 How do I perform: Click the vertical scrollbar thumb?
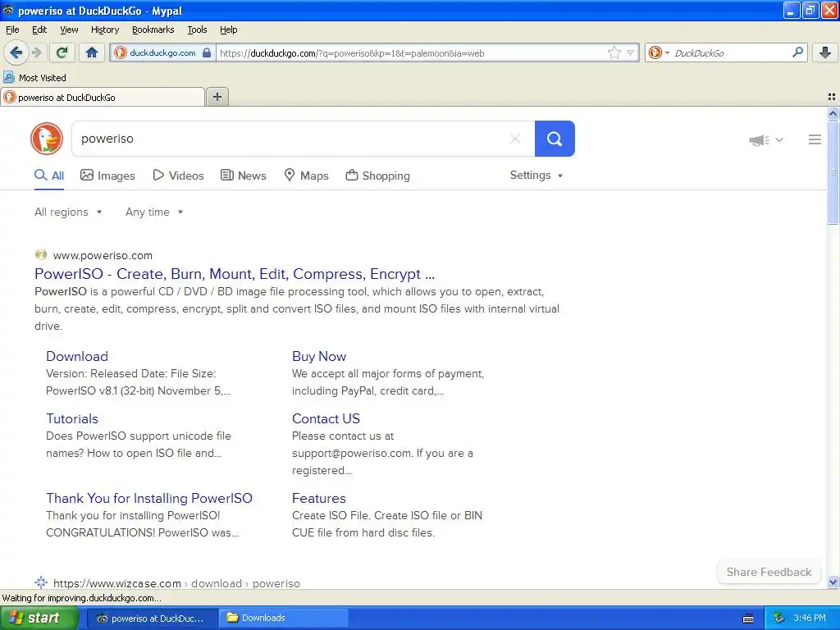(833, 172)
